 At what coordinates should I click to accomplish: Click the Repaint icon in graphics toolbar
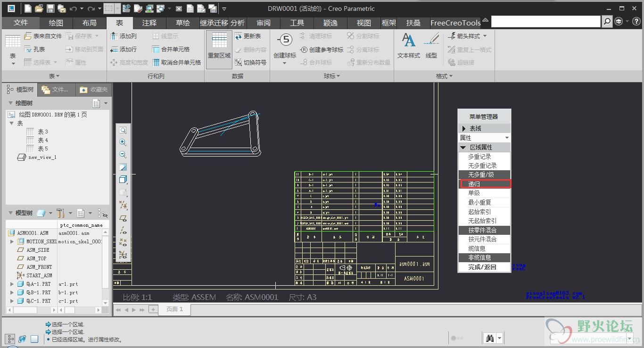pyautogui.click(x=123, y=167)
